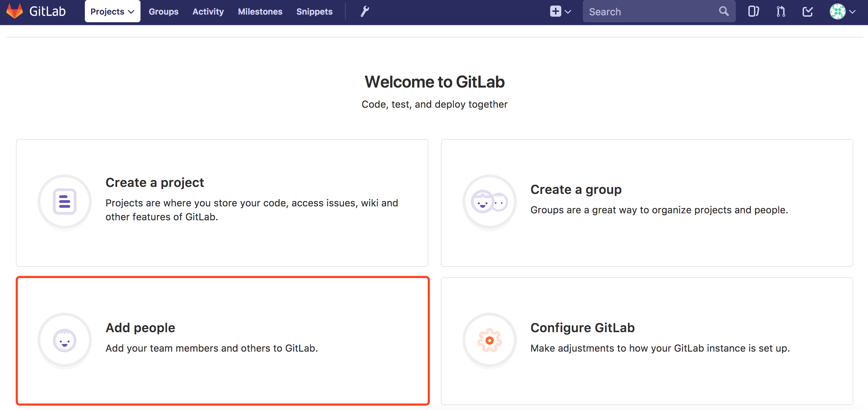
Task: Click the Search input field
Action: [659, 11]
